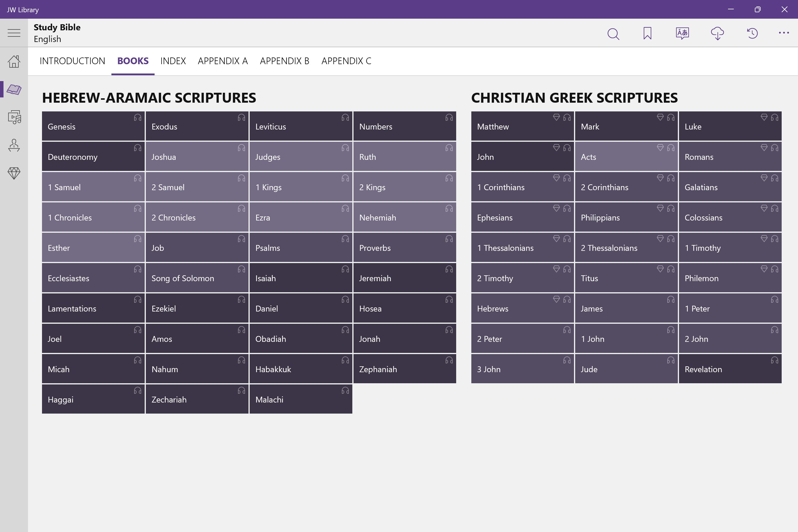Open the book of 2 Chronicles
Viewport: 798px width, 532px height.
(x=197, y=217)
